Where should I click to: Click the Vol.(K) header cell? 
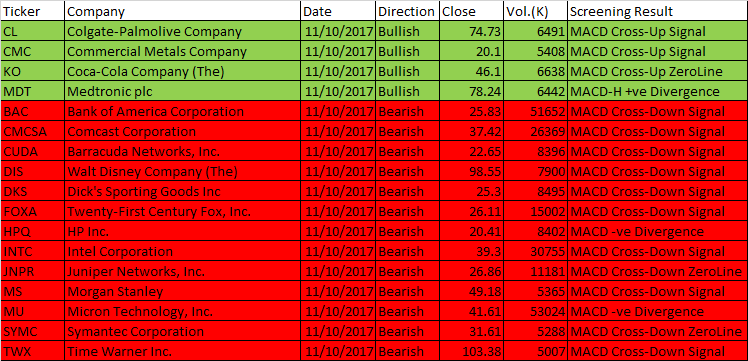[535, 11]
